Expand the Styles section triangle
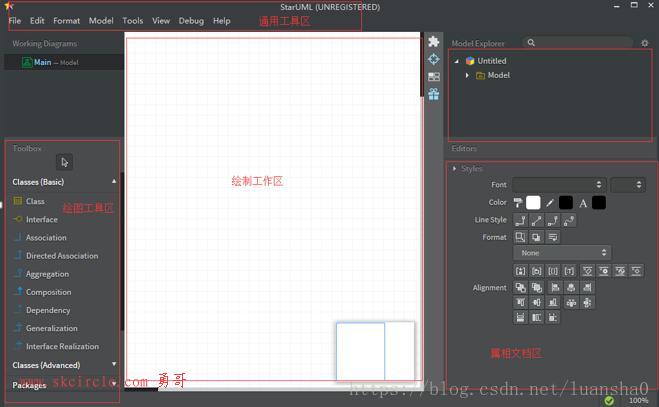 [x=454, y=169]
